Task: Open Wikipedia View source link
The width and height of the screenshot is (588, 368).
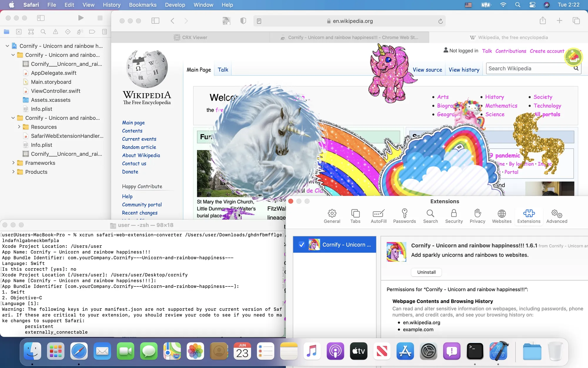Action: coord(427,70)
